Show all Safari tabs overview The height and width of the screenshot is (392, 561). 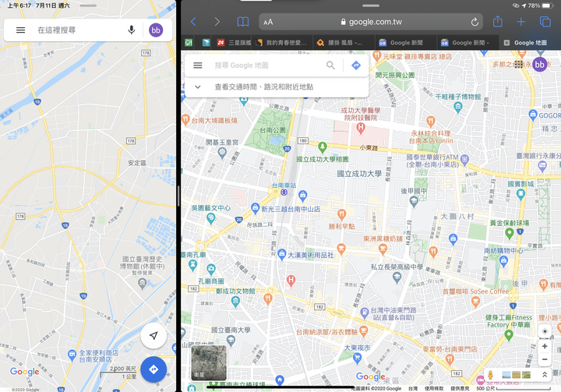tap(545, 22)
